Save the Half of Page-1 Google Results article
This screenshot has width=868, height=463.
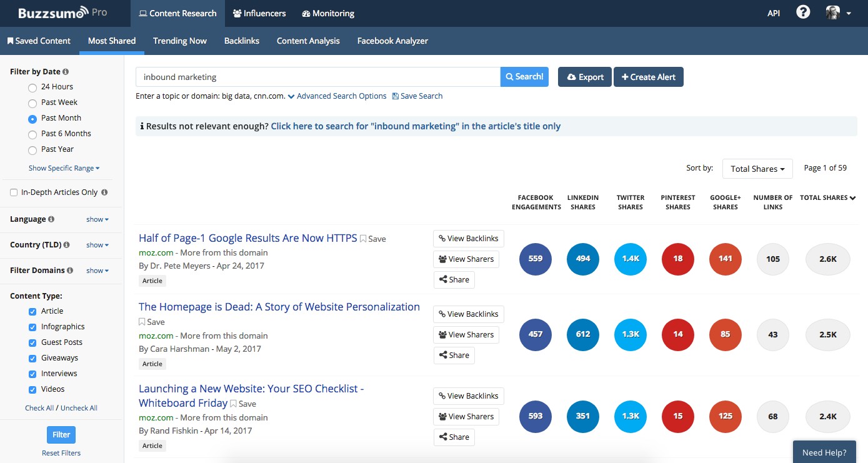(373, 239)
